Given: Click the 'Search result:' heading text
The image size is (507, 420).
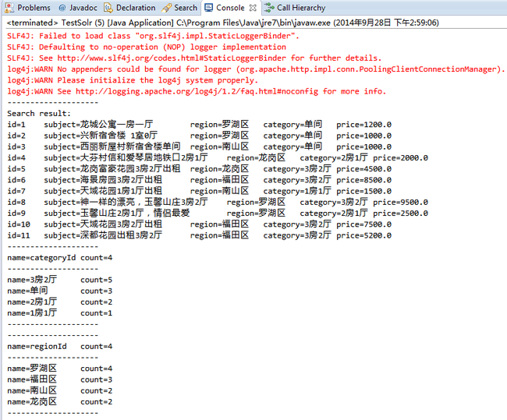Looking at the screenshot, I should coord(39,114).
